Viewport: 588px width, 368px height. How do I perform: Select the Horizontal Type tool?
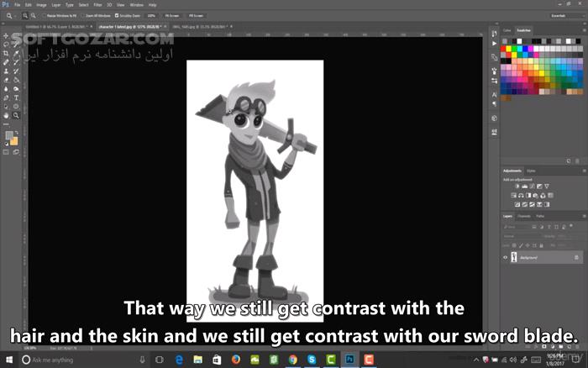tap(16, 98)
